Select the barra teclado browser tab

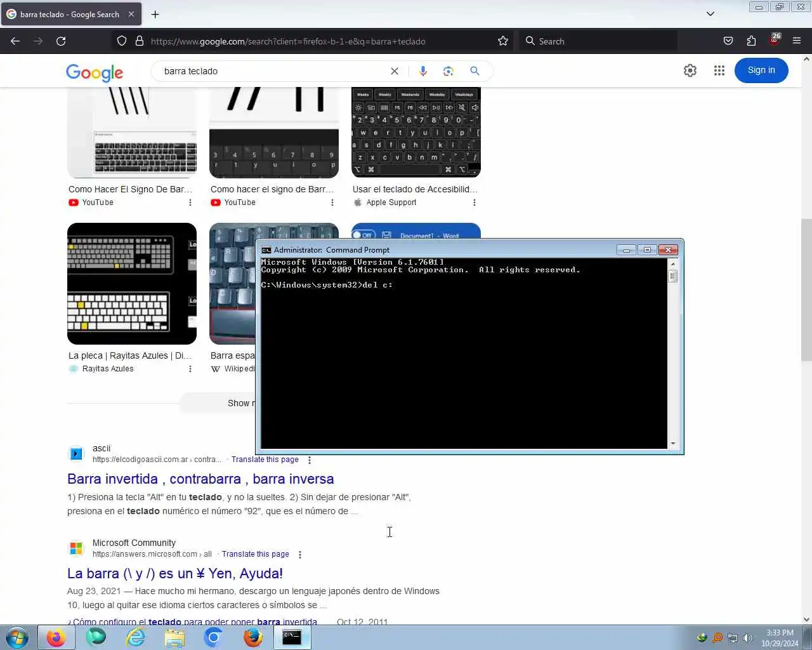(70, 14)
